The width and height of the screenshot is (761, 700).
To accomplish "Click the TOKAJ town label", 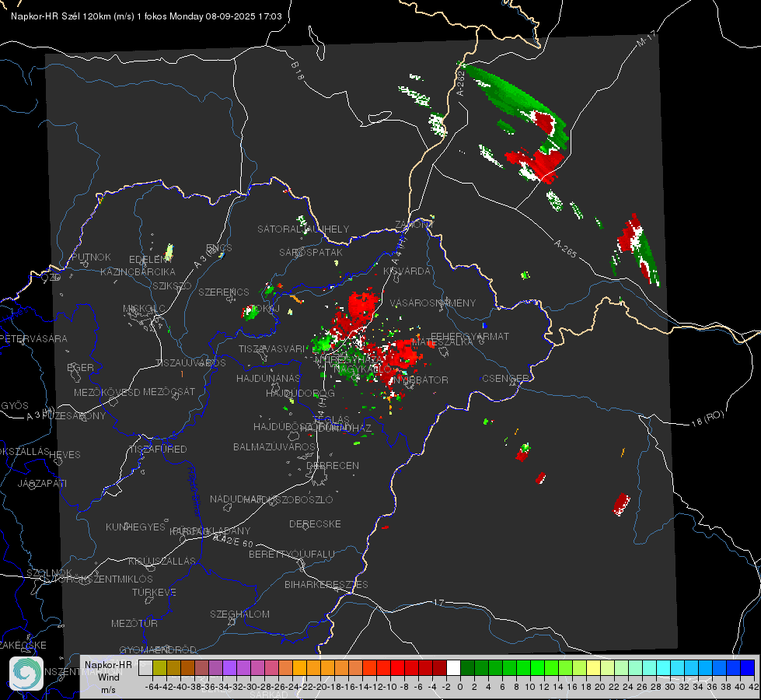I will [264, 309].
